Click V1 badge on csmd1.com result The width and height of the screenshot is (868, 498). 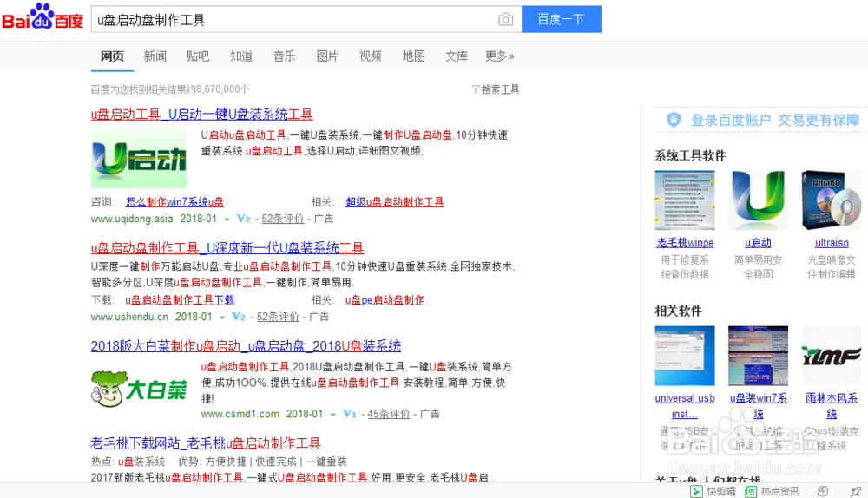pos(349,414)
